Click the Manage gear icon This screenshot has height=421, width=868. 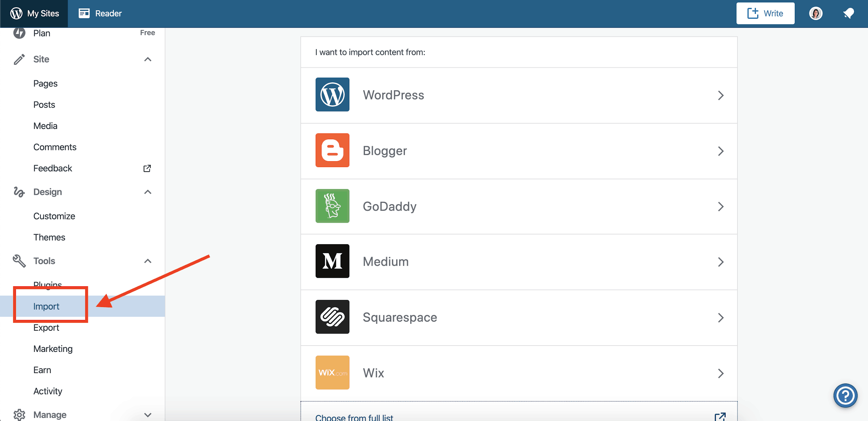(19, 415)
